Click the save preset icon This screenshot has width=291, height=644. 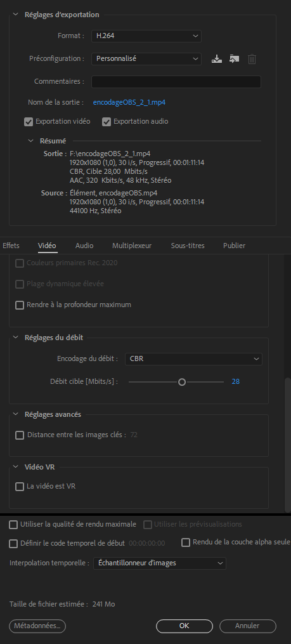tap(217, 59)
